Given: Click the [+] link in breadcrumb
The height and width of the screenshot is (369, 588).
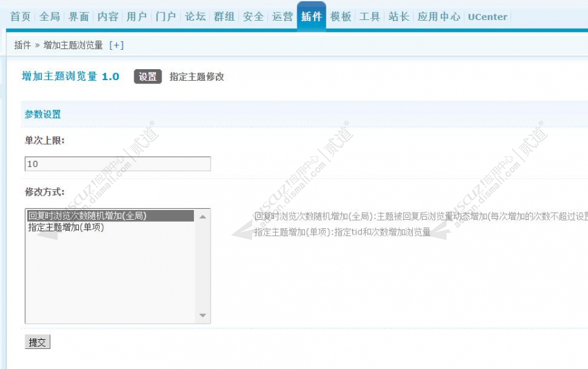Looking at the screenshot, I should [116, 45].
